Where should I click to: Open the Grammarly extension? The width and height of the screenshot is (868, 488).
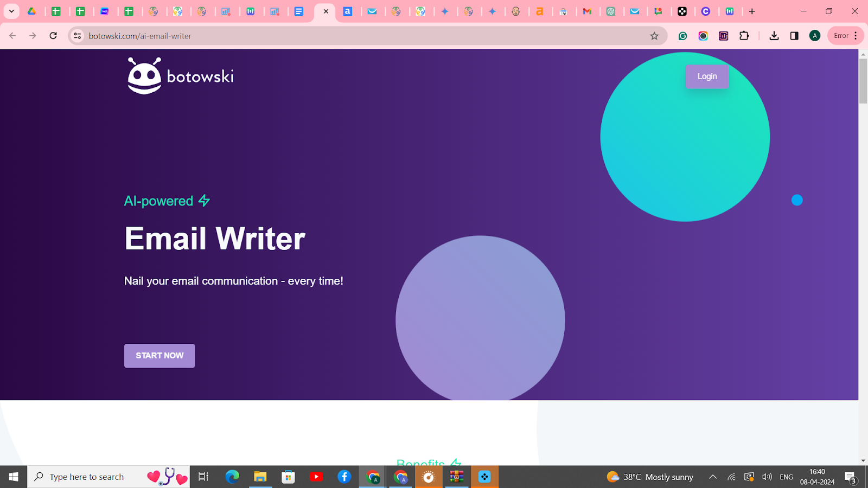click(683, 36)
